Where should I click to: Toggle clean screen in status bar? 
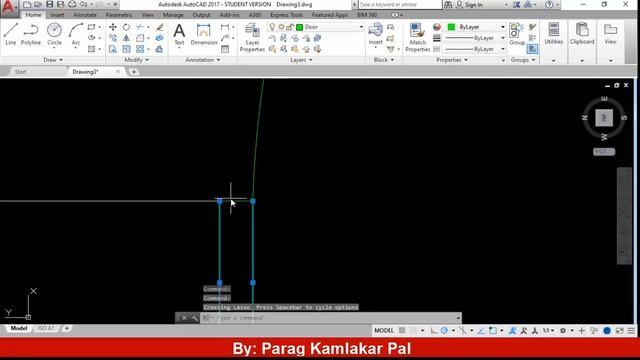tap(620, 331)
